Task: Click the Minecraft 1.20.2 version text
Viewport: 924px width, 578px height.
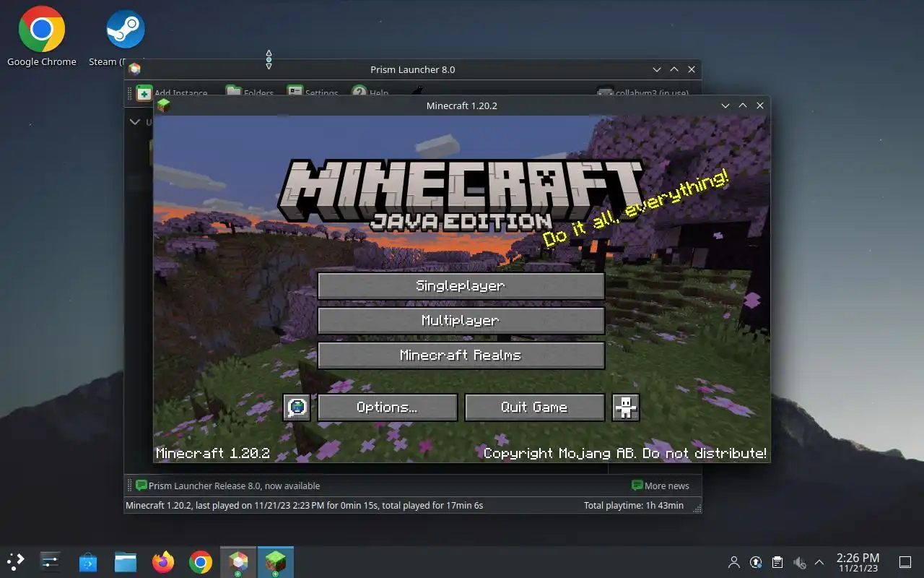Action: 213,453
